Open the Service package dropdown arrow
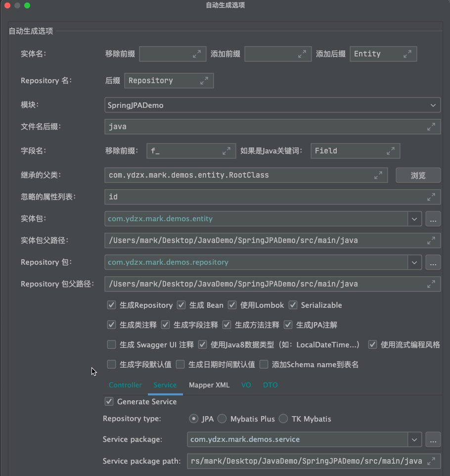The width and height of the screenshot is (450, 476). pyautogui.click(x=414, y=439)
